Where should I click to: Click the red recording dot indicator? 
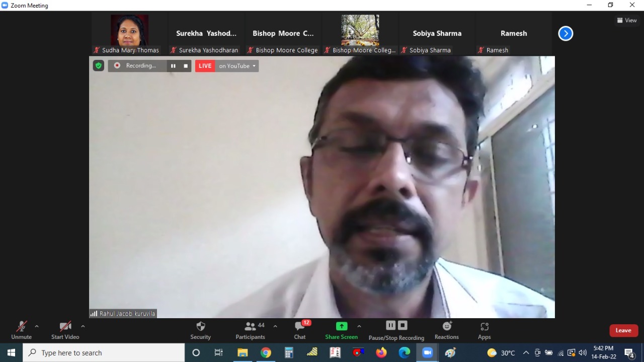point(117,65)
